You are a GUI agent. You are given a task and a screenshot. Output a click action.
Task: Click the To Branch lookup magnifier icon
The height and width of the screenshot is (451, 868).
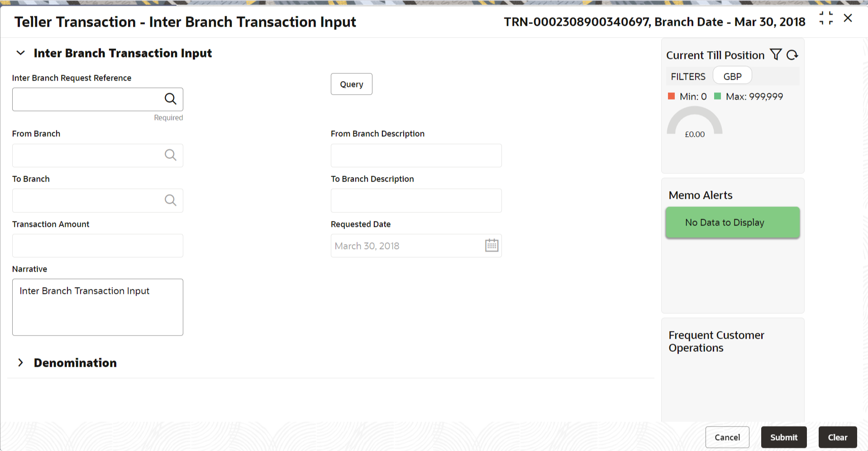170,200
